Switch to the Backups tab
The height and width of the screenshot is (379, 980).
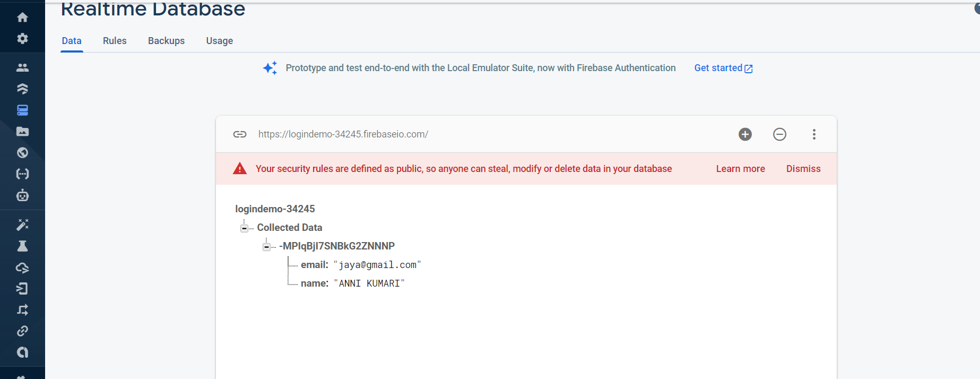coord(166,41)
